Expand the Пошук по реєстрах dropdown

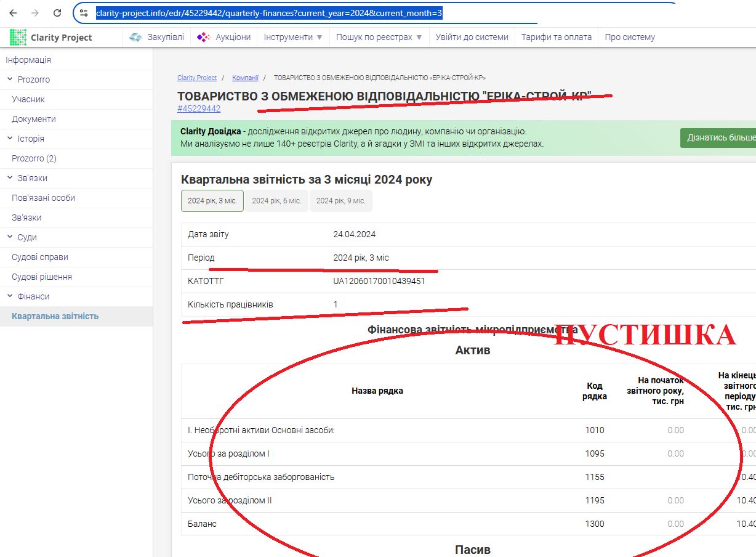(x=379, y=37)
